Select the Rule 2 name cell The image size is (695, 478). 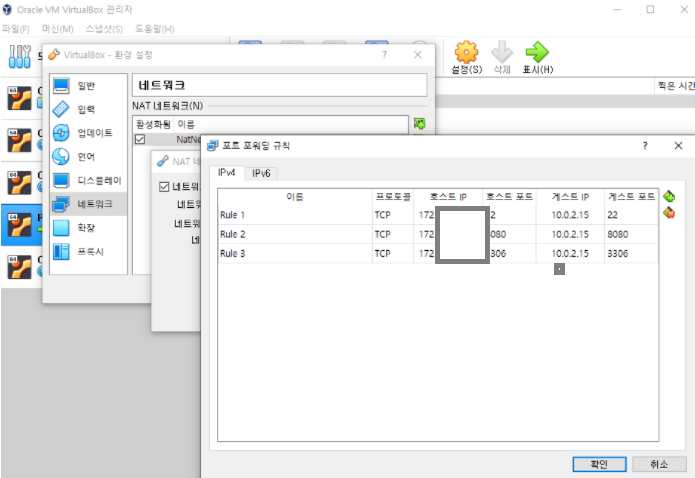point(295,234)
